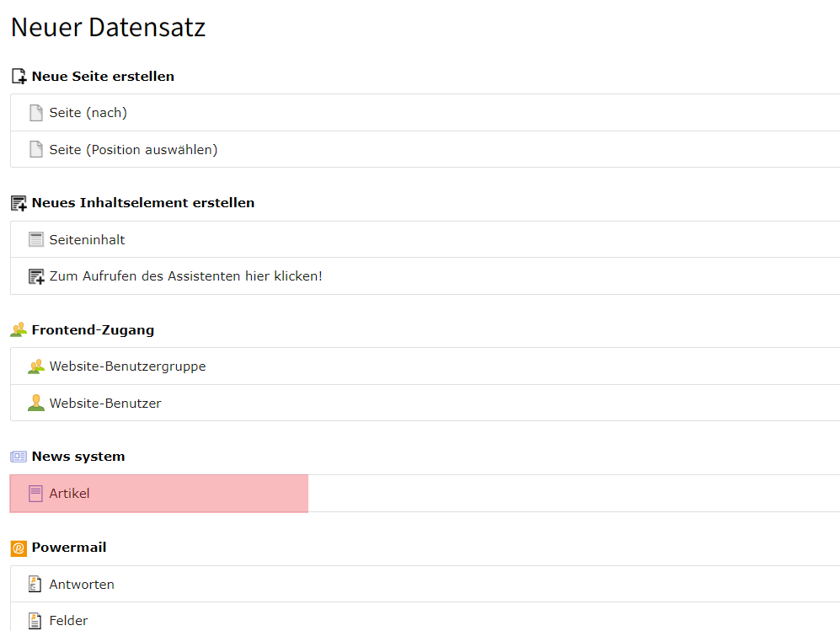
Task: Create a new Website-Benutzergruppe record
Action: pos(127,366)
